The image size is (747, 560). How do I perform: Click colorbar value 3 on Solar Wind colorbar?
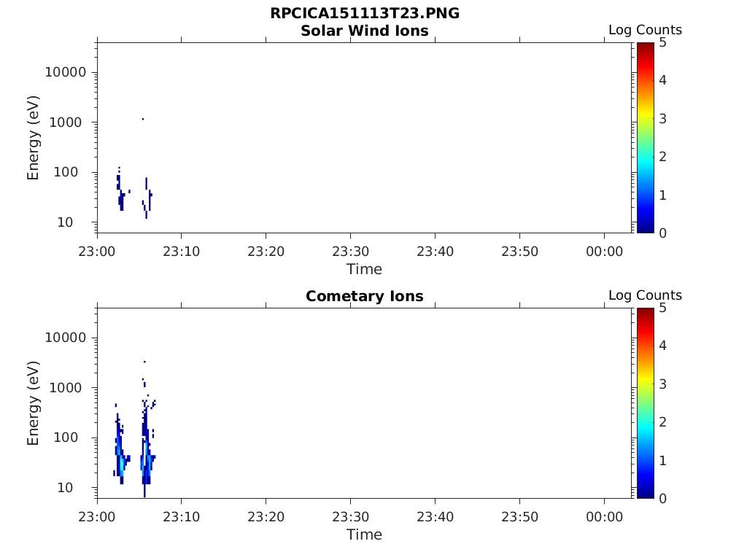tap(662, 119)
